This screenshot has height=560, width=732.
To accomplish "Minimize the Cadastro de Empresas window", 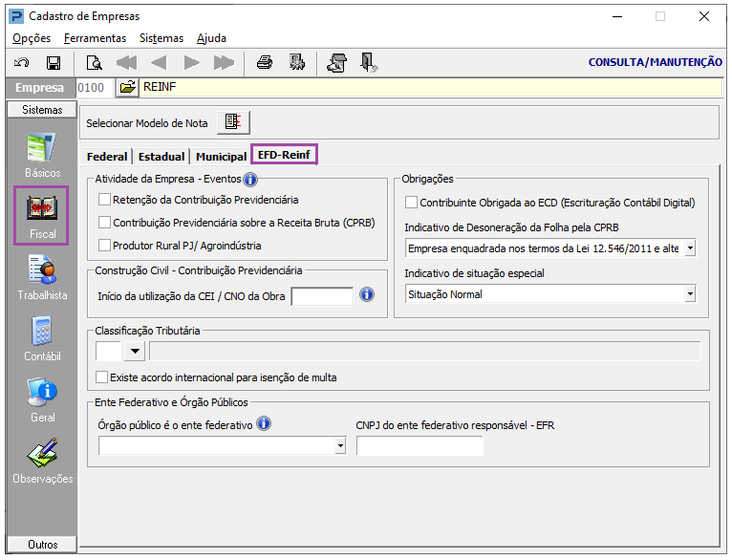I will pos(617,16).
